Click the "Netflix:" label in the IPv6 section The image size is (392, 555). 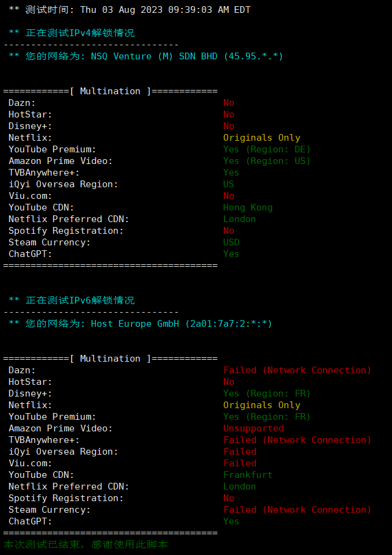click(31, 405)
